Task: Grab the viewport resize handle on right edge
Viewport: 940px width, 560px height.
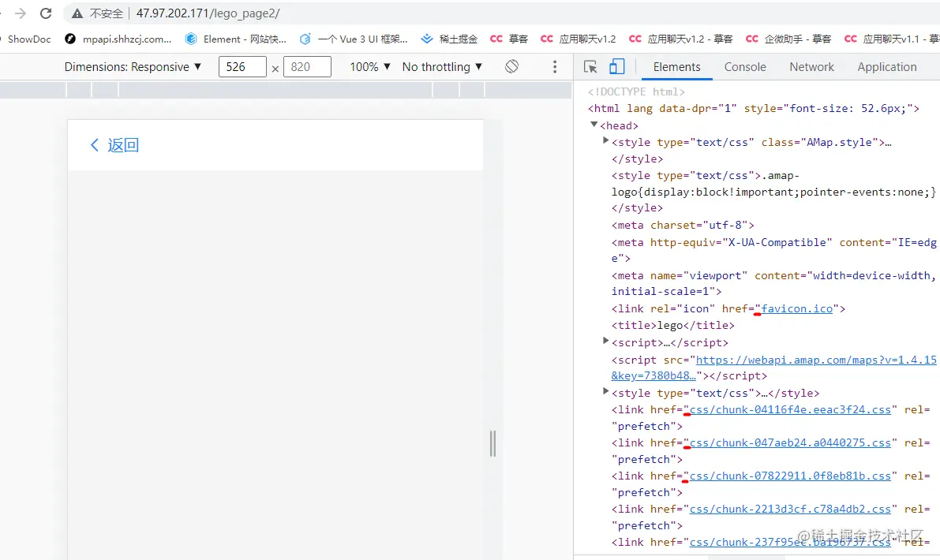Action: point(492,443)
